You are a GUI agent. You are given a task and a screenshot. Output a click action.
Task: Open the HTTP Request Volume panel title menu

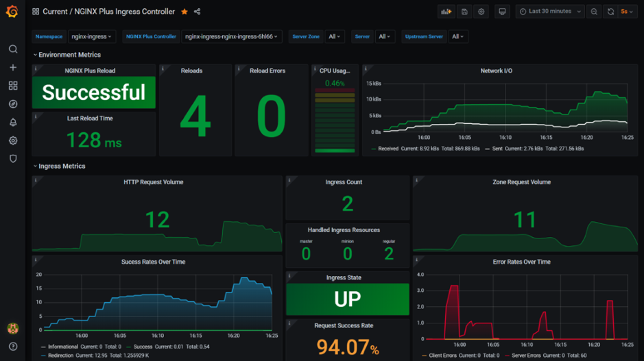coord(153,182)
